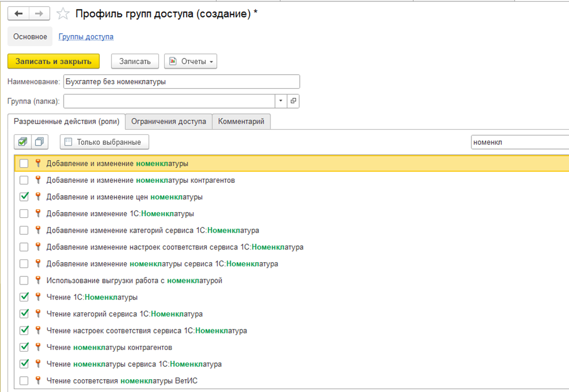Enable Добавление и изменение номенклатуры контрагентов checkbox
The height and width of the screenshot is (392, 569).
click(x=24, y=180)
